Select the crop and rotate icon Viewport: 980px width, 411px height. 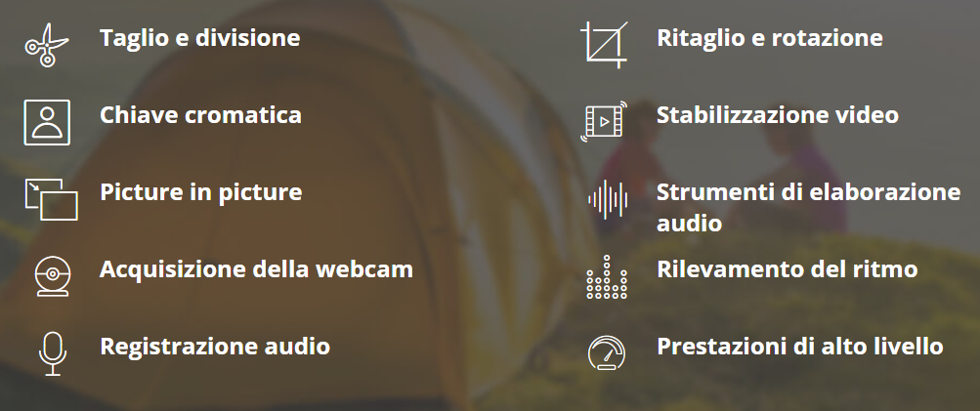pyautogui.click(x=604, y=45)
